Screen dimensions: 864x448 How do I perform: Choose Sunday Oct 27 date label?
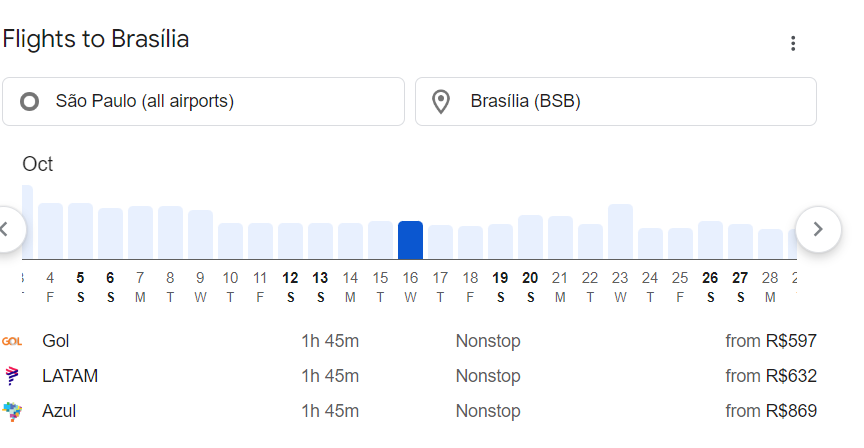[740, 287]
